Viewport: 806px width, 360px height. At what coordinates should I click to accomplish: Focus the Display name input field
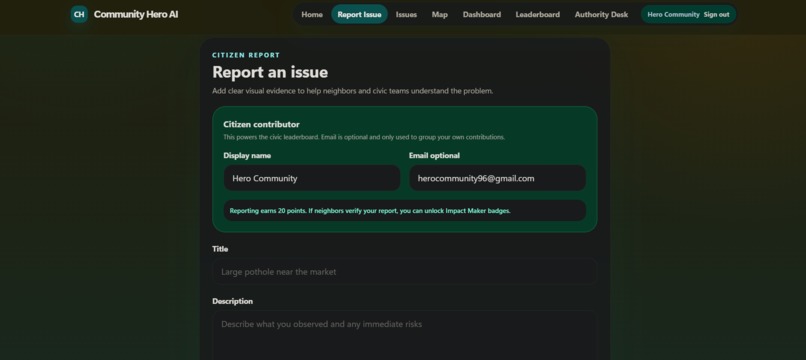[312, 178]
